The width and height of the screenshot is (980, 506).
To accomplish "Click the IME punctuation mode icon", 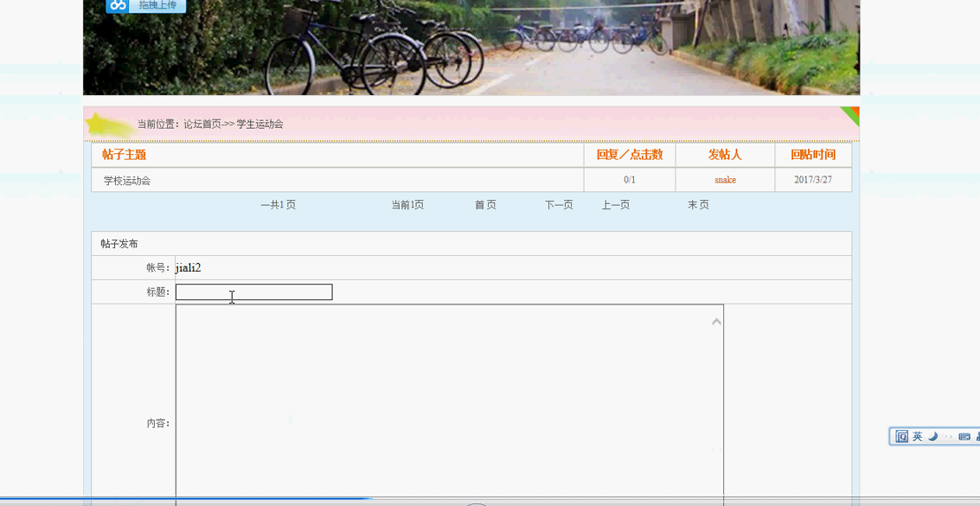I will click(949, 437).
